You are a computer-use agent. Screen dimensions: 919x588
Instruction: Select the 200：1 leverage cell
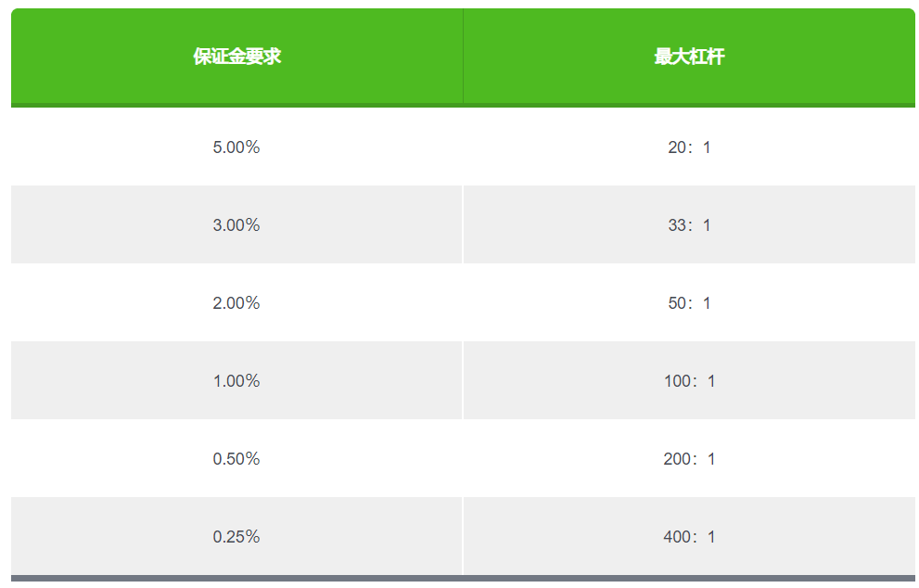coord(689,458)
